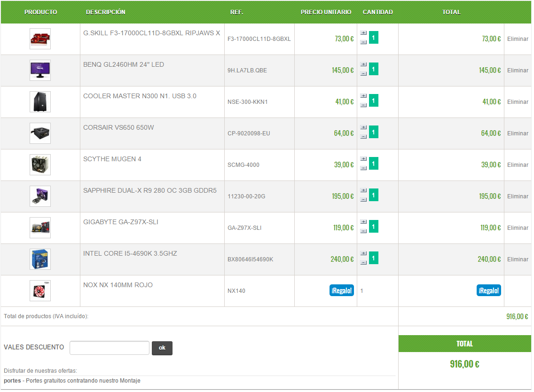This screenshot has height=392, width=534.
Task: Increase quantity of Corsair VS650 650W
Action: [x=363, y=127]
